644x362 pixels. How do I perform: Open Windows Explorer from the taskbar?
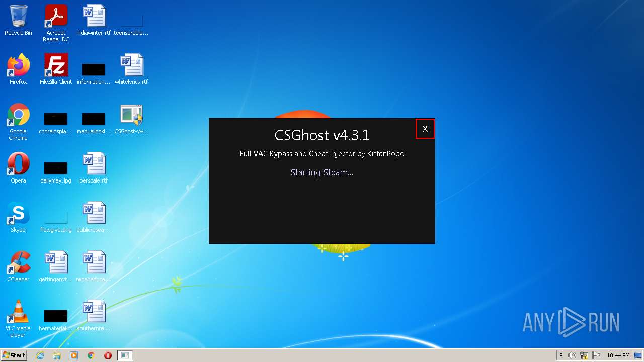click(x=57, y=355)
